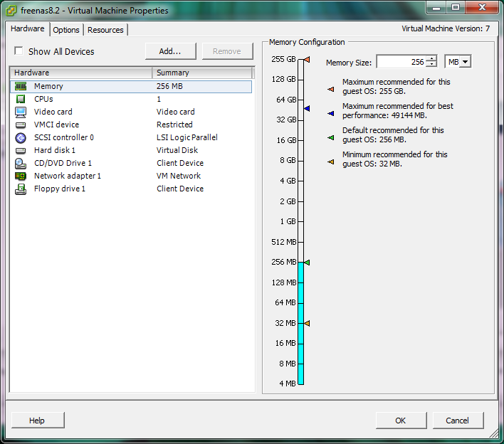
Task: Click orange maximum marker at 255 GB on scale
Action: [307, 60]
